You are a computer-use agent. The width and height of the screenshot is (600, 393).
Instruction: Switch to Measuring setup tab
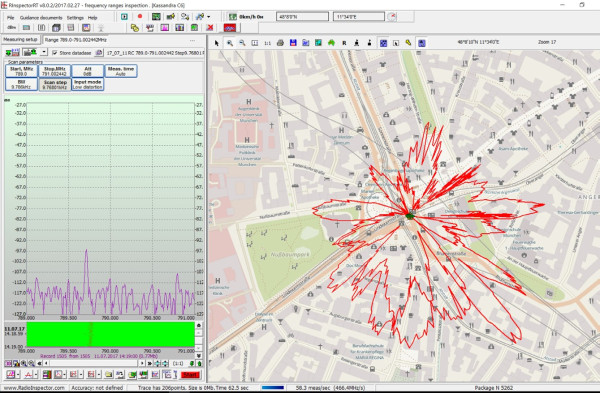click(x=21, y=39)
